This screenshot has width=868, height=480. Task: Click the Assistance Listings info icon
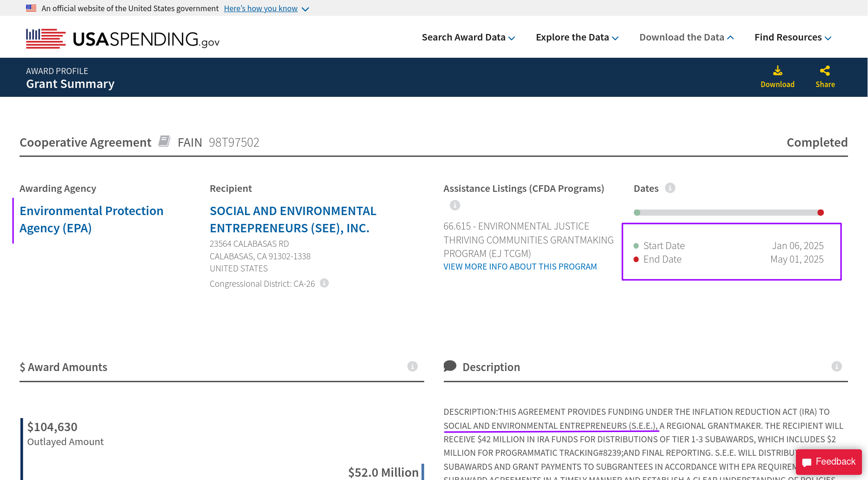[x=454, y=205]
